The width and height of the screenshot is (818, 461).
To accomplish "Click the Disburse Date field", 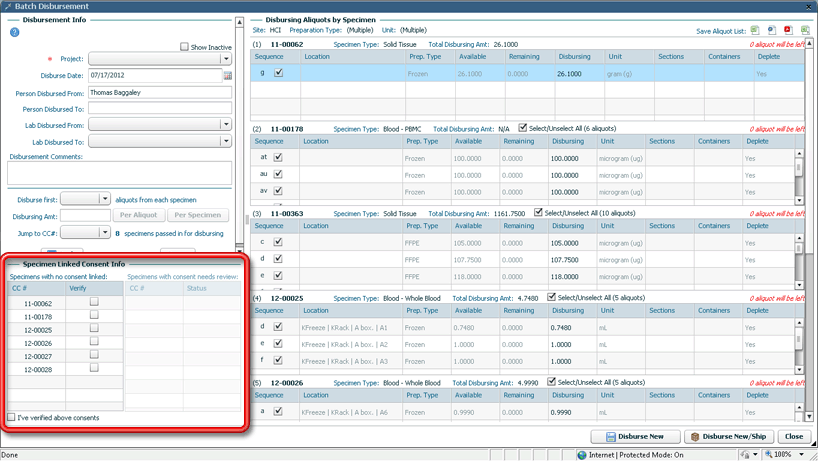I will click(x=155, y=75).
